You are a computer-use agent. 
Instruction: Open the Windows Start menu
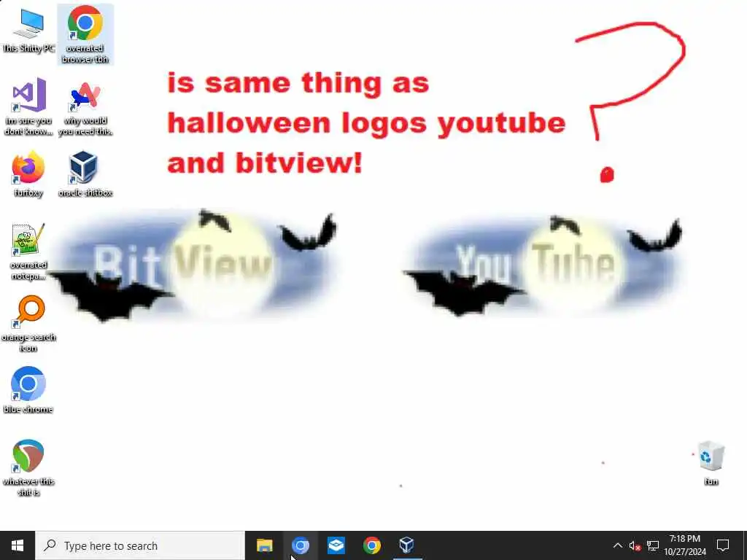(x=18, y=545)
